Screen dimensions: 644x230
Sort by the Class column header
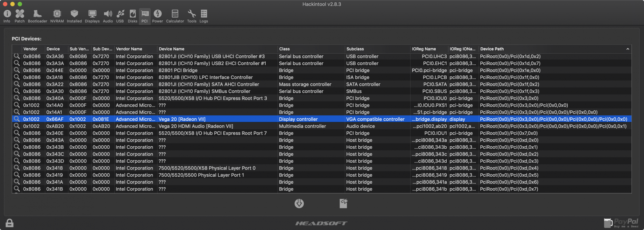pyautogui.click(x=311, y=49)
